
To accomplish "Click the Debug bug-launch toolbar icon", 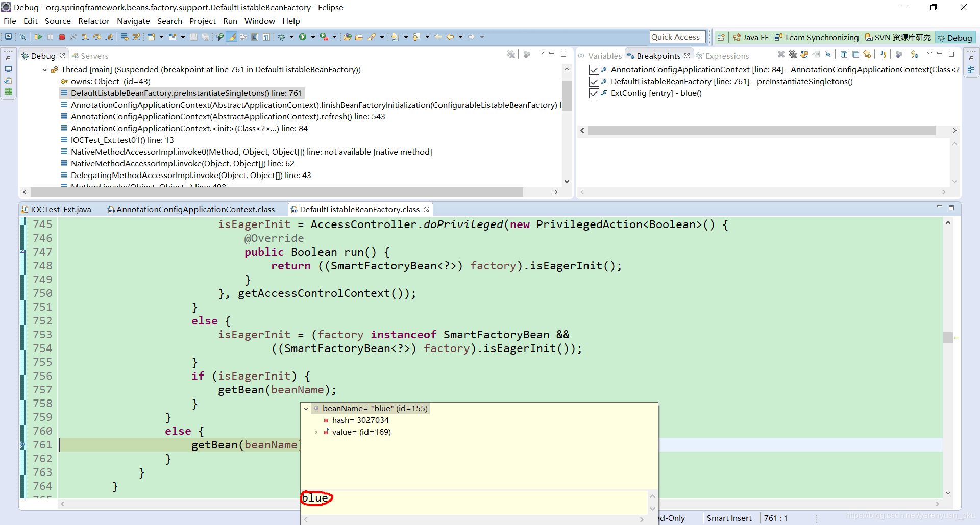I will coord(281,37).
